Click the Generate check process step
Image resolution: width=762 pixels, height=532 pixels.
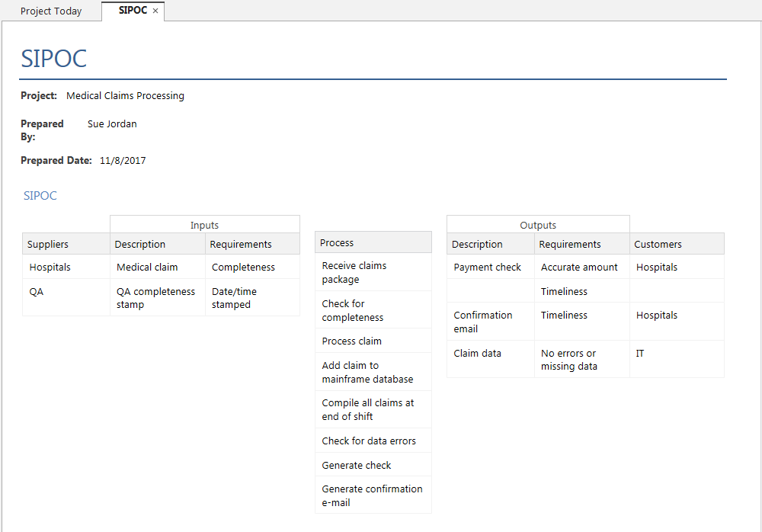click(357, 465)
